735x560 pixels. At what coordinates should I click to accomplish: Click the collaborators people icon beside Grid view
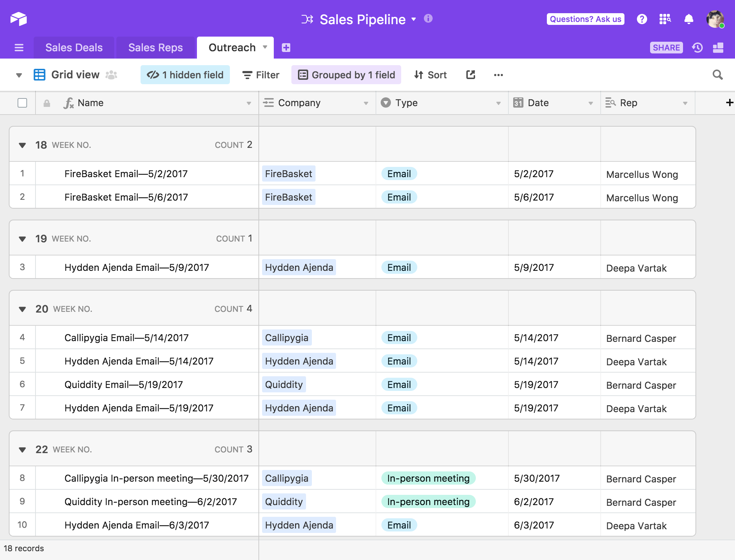coord(111,75)
